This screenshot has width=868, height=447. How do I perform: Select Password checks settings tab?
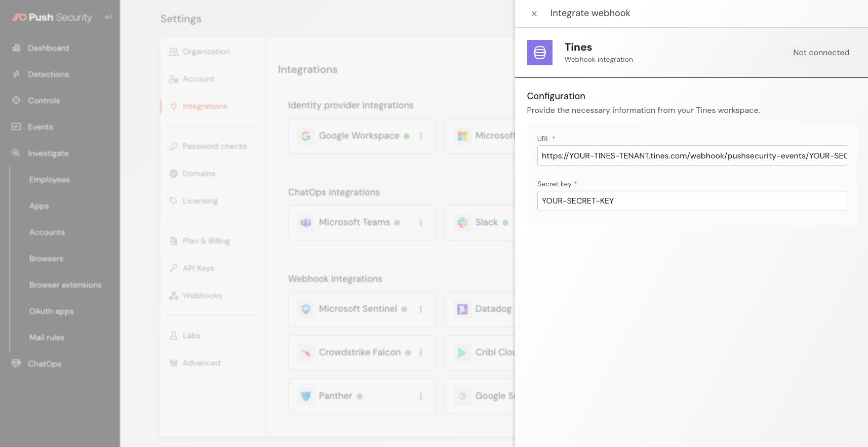pos(214,146)
